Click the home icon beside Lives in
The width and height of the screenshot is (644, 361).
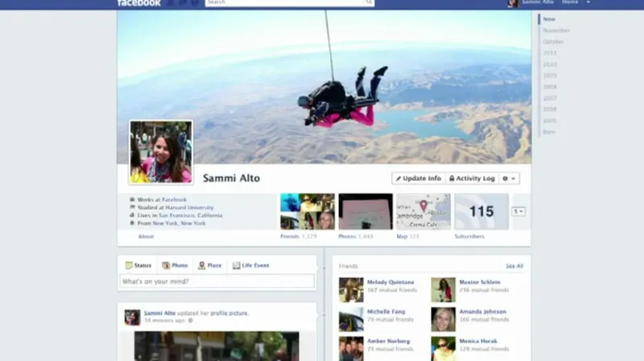click(x=132, y=215)
